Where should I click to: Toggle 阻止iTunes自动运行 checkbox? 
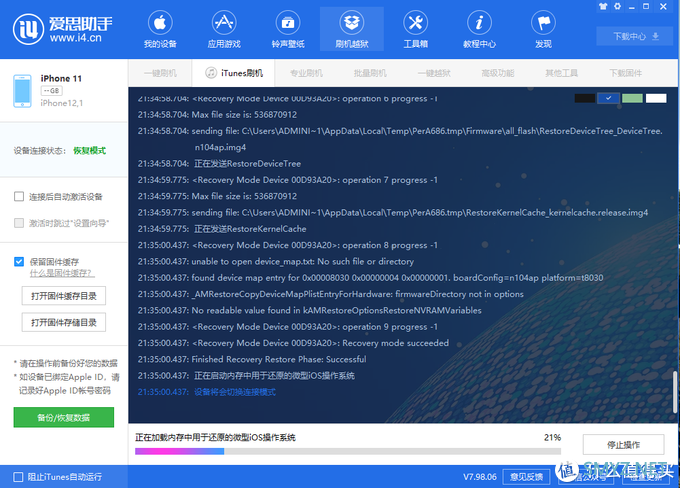pyautogui.click(x=18, y=477)
